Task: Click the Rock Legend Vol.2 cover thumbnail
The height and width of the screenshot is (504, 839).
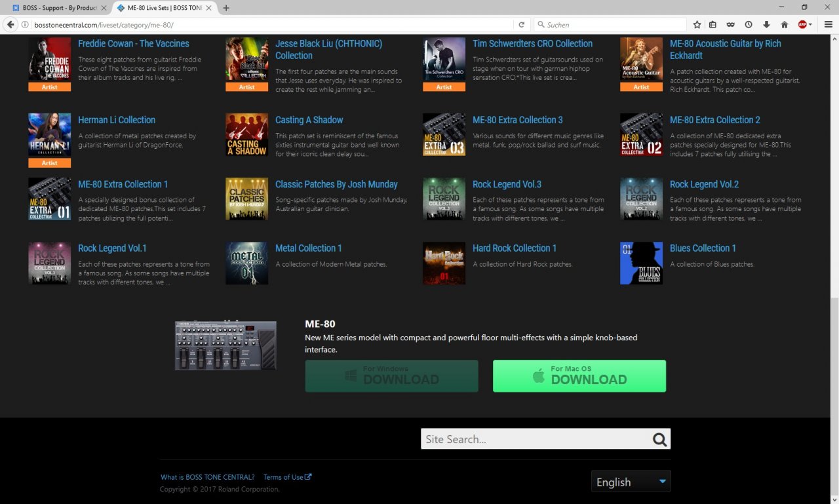Action: pyautogui.click(x=641, y=199)
